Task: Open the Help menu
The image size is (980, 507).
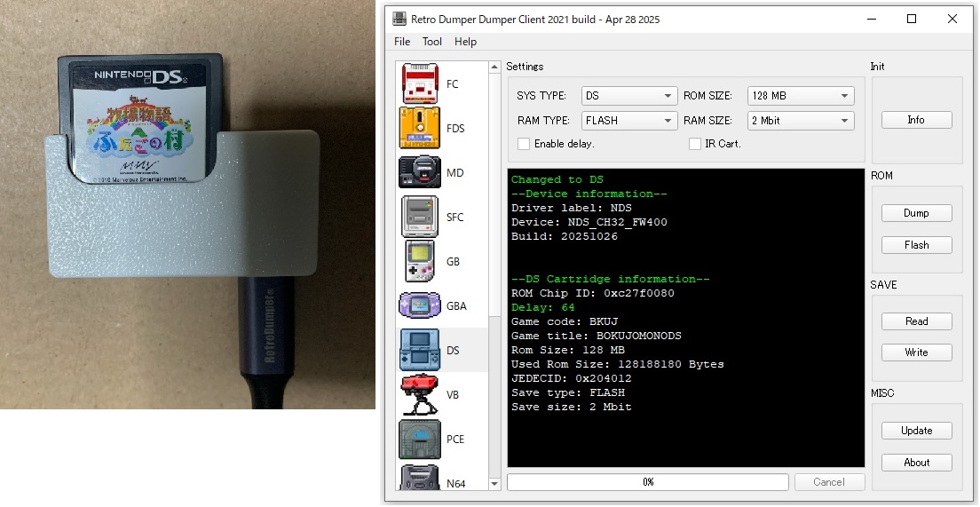Action: (x=465, y=41)
